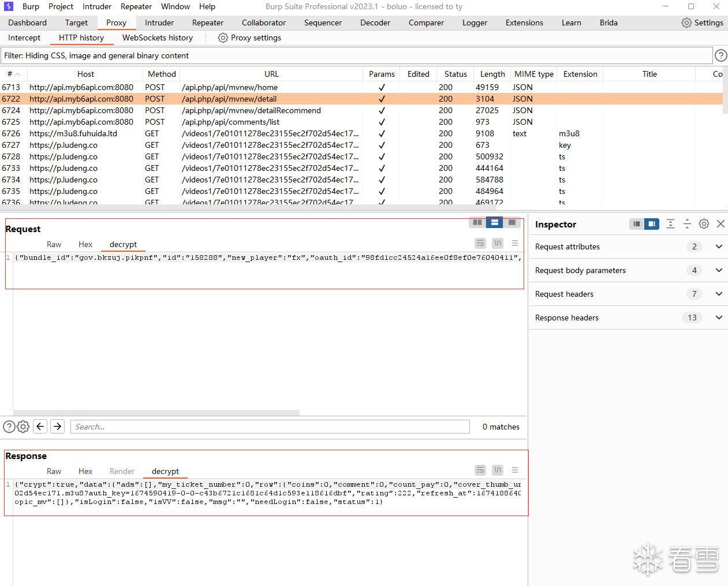
Task: Open help for the history filter bar
Action: tap(720, 55)
